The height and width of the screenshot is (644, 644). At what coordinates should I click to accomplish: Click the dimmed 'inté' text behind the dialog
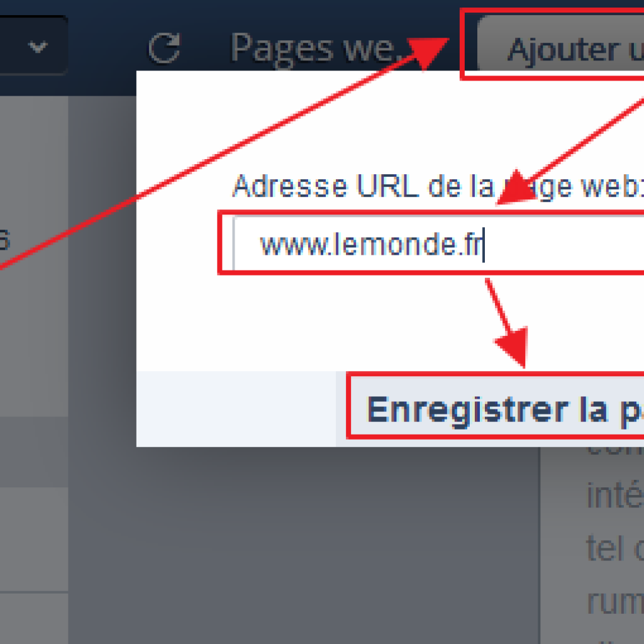coord(615,496)
